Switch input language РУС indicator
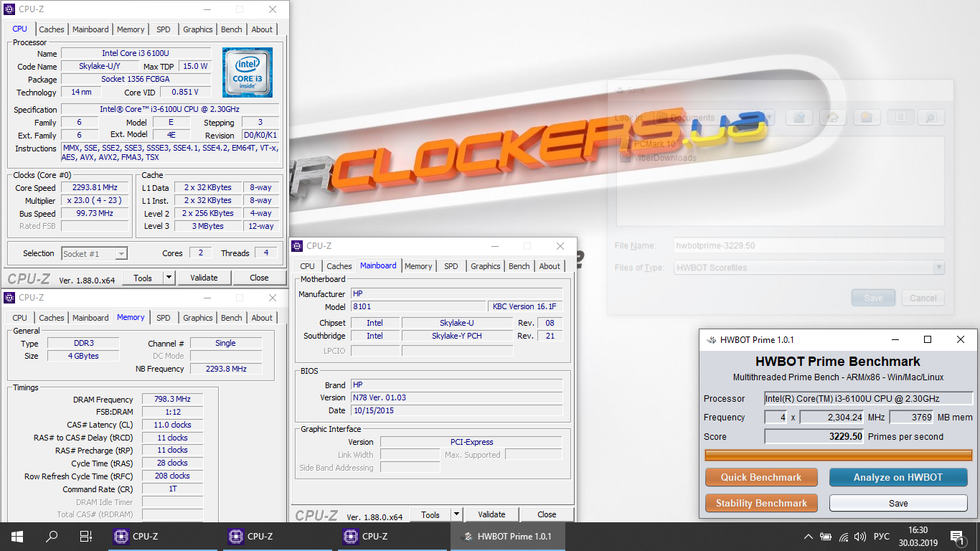The width and height of the screenshot is (980, 551). point(882,536)
